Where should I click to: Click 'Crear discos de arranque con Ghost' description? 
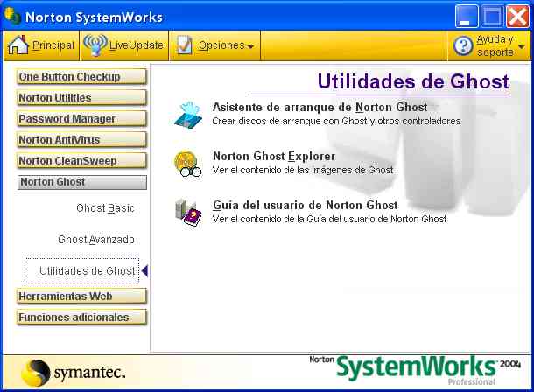(x=336, y=121)
